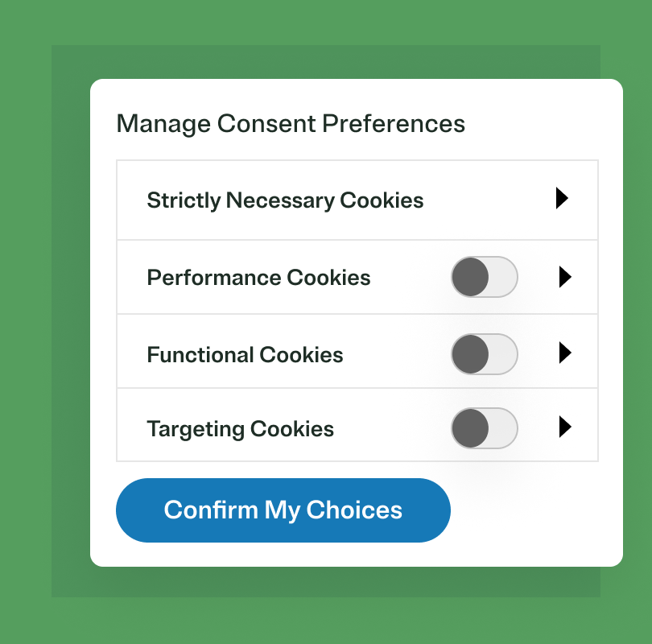
Task: Select the Targeting Cookies row
Action: [240, 427]
